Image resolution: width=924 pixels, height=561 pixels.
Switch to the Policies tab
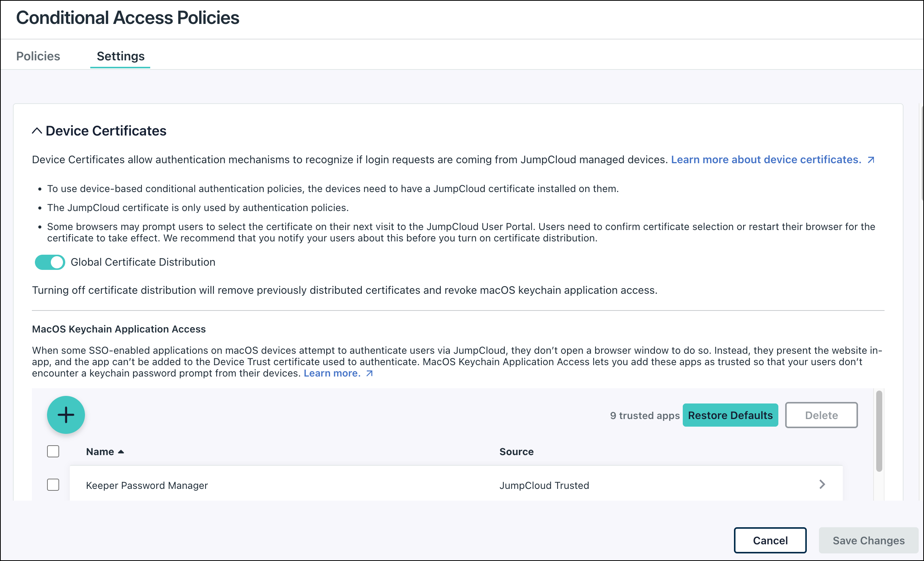(x=38, y=56)
